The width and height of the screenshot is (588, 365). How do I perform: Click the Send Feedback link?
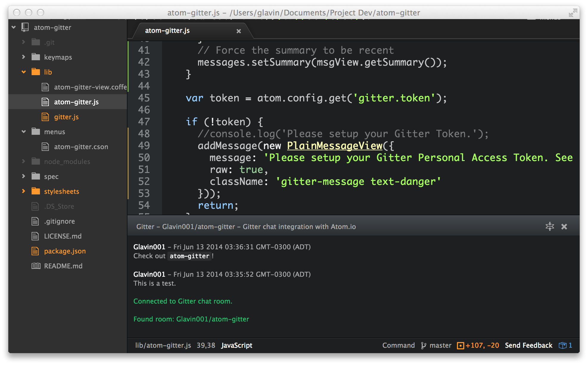coord(528,345)
